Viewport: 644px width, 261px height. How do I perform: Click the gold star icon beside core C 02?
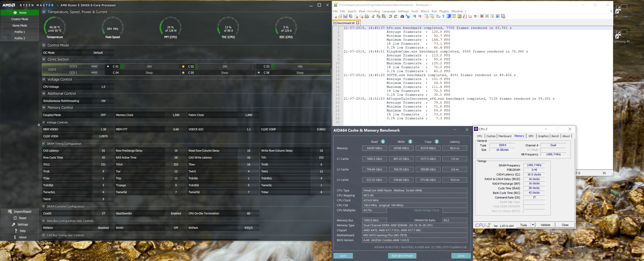(183, 66)
